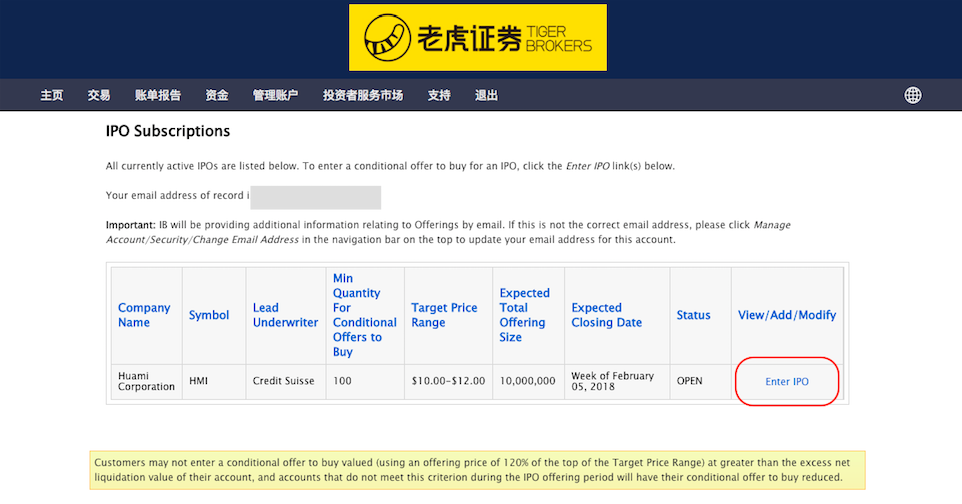
Task: Open the 主页 menu item
Action: (52, 95)
